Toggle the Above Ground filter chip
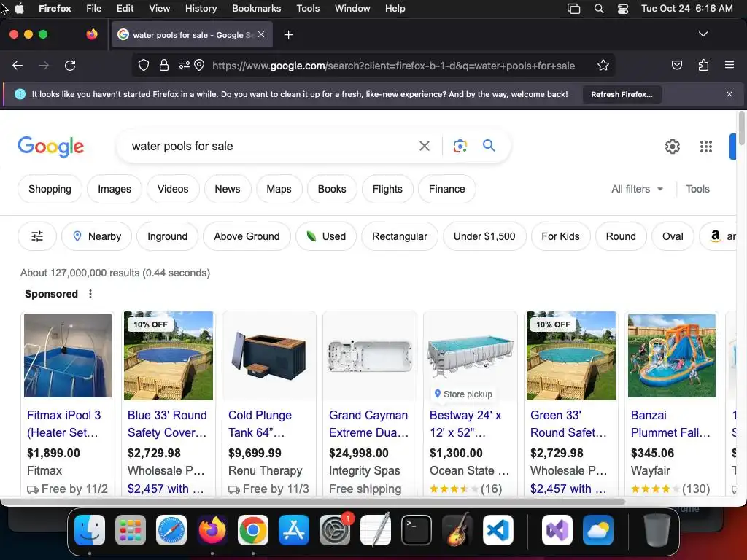The height and width of the screenshot is (560, 747). 247,236
